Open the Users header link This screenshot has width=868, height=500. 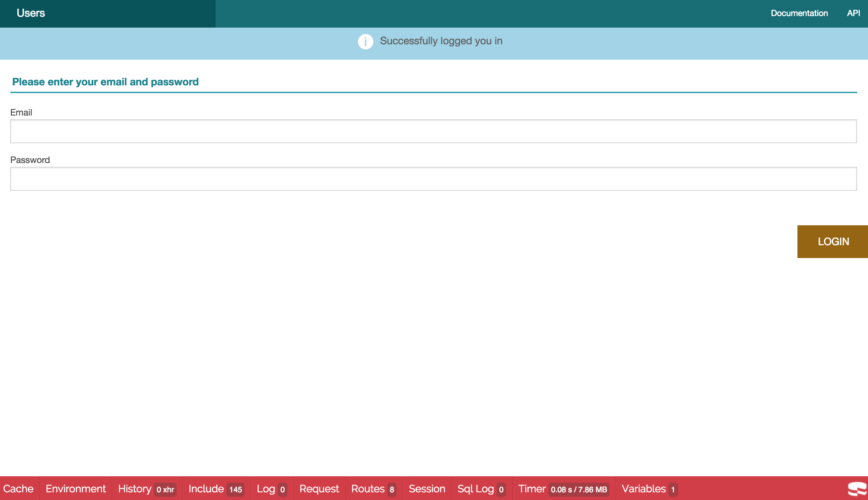point(30,13)
